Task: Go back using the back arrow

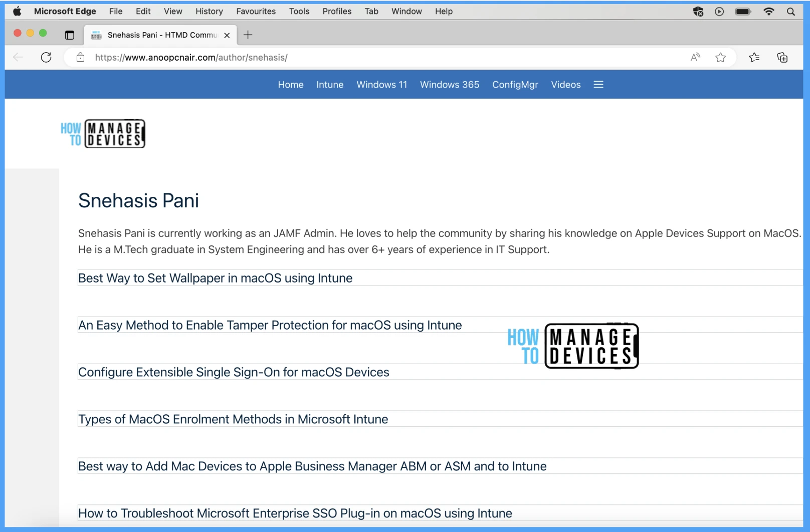Action: click(19, 57)
